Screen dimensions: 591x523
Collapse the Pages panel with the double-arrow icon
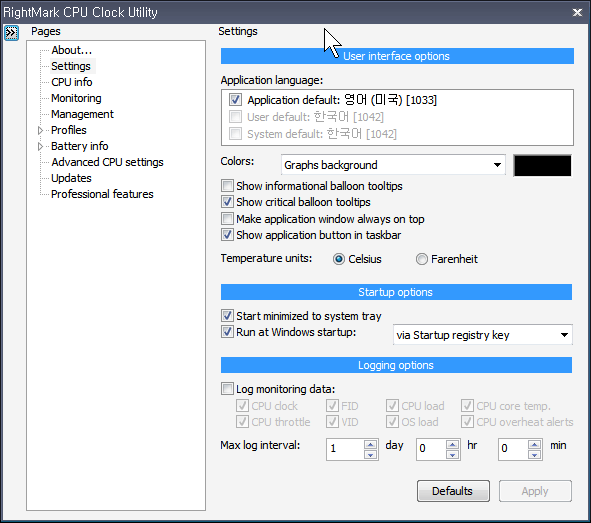pyautogui.click(x=11, y=33)
